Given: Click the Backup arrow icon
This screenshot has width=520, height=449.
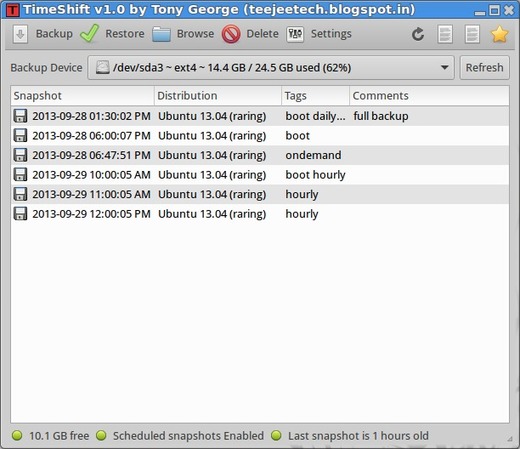Looking at the screenshot, I should click(20, 34).
